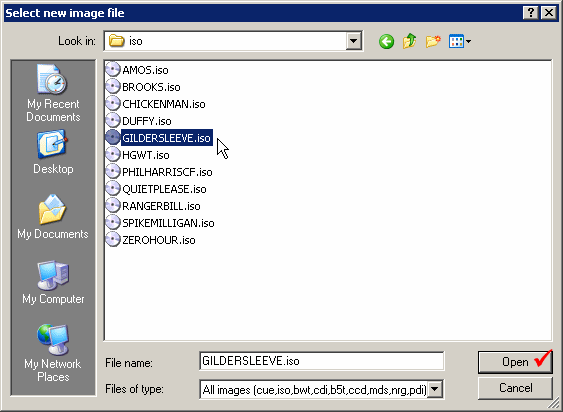Cancel the file selection dialog
This screenshot has height=412, width=563.
pyautogui.click(x=515, y=388)
